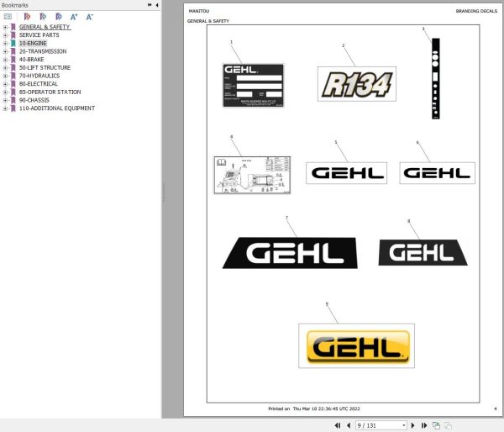Open the 85-OPERATOR STATION bookmark
Screen dimensions: 504x432
click(50, 92)
